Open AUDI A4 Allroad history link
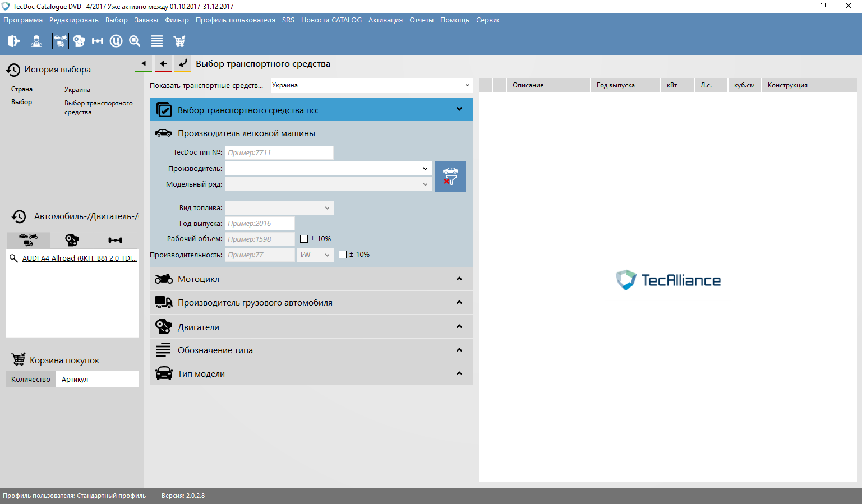This screenshot has height=504, width=862. coord(79,258)
